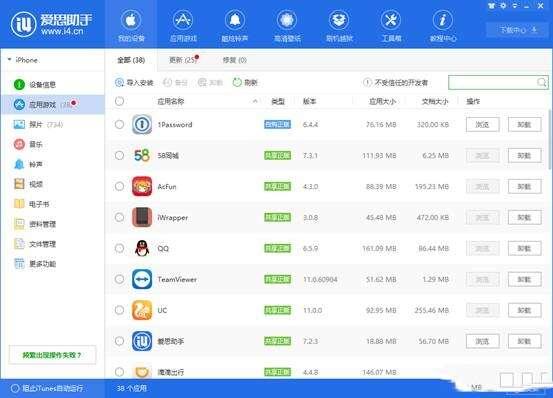Open Photos (734) in sidebar
The width and height of the screenshot is (553, 398).
click(x=38, y=124)
